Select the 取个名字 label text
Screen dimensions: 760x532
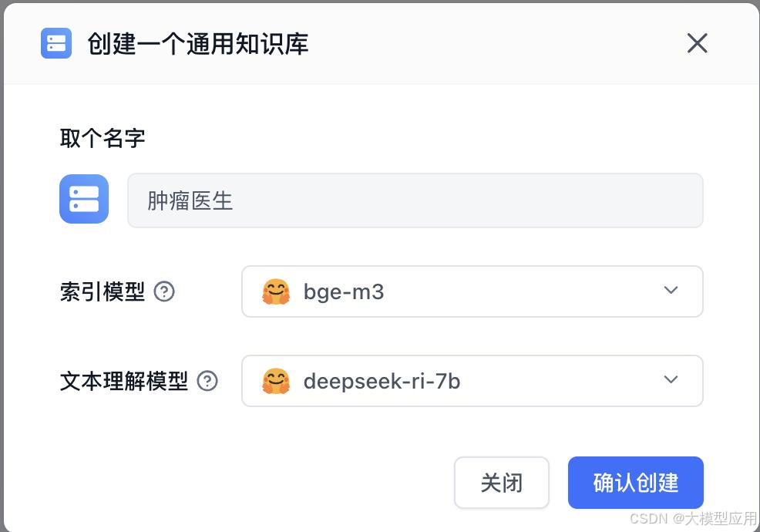coord(102,137)
